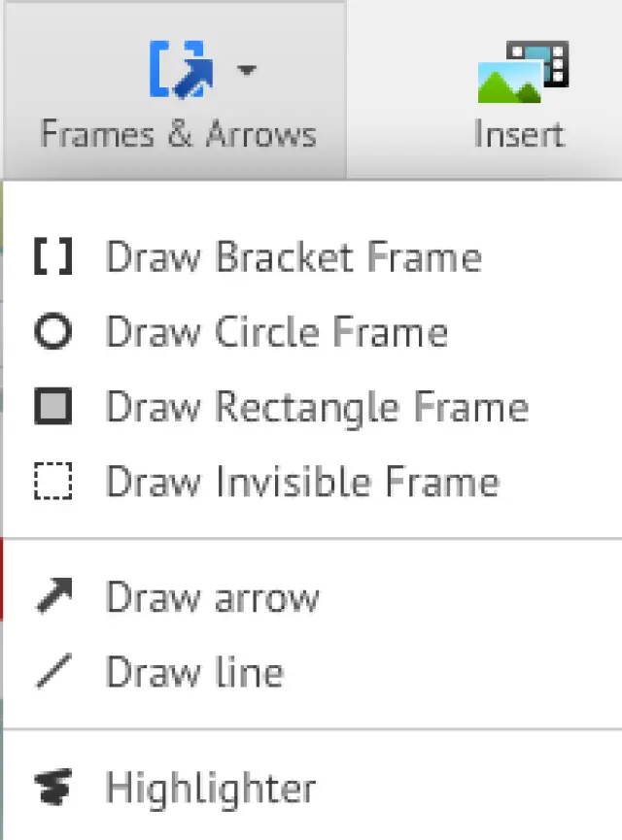Open the Insert toolbar button

pyautogui.click(x=520, y=92)
